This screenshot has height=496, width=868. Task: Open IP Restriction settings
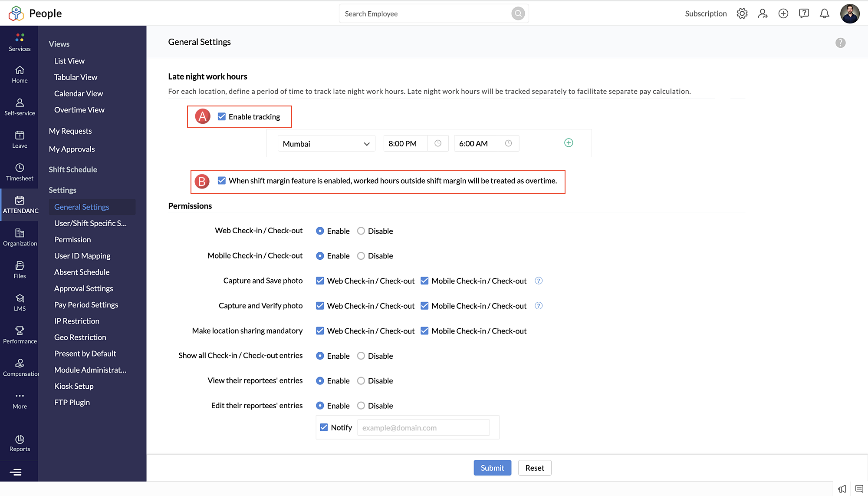pyautogui.click(x=77, y=321)
